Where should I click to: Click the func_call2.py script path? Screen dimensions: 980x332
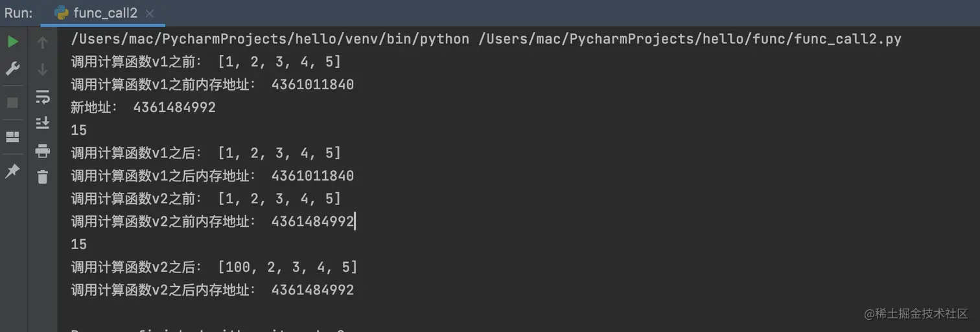coord(690,39)
